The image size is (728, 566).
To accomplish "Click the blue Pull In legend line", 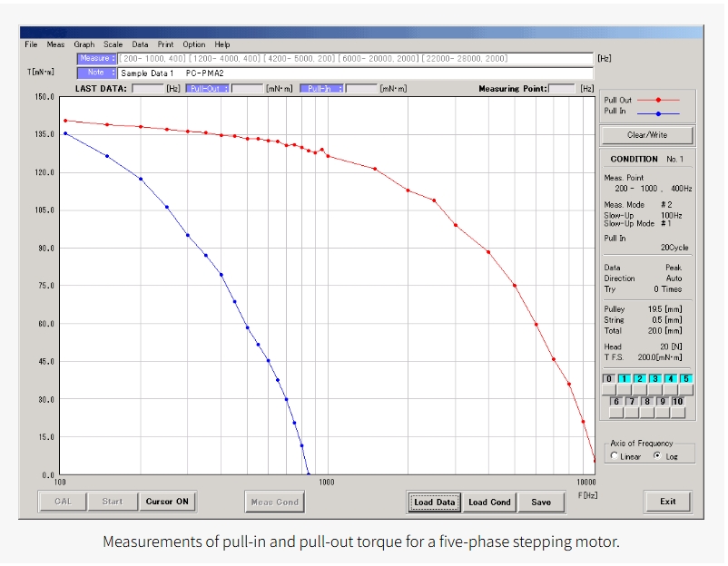I will [658, 113].
